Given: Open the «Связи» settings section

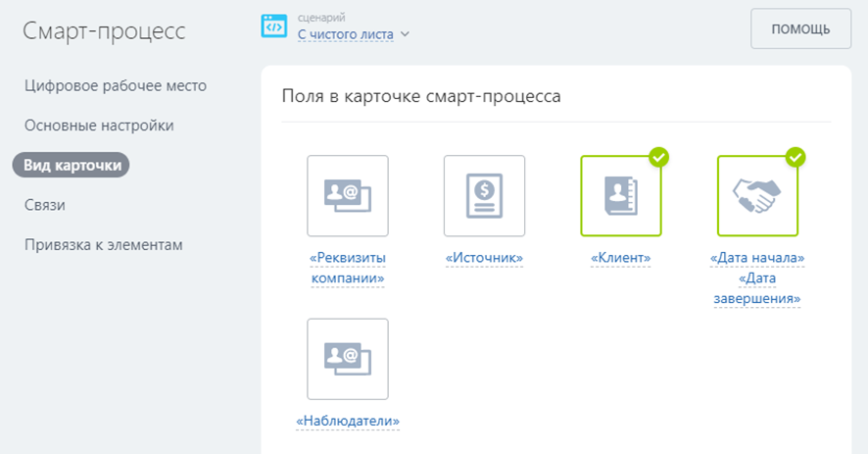Looking at the screenshot, I should 45,205.
